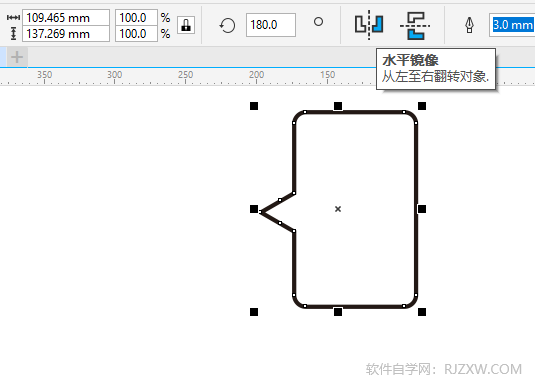Click the bottom-left selection handle
535x390 pixels.
point(254,312)
